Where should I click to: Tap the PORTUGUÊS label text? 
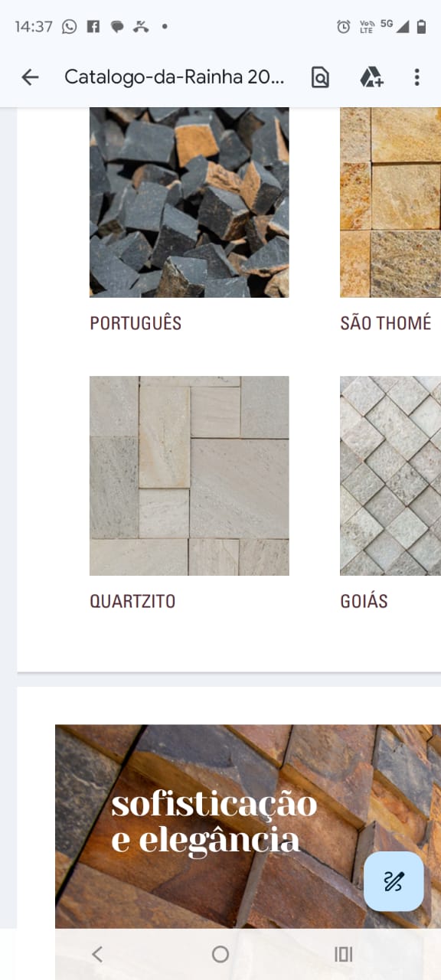click(x=136, y=323)
